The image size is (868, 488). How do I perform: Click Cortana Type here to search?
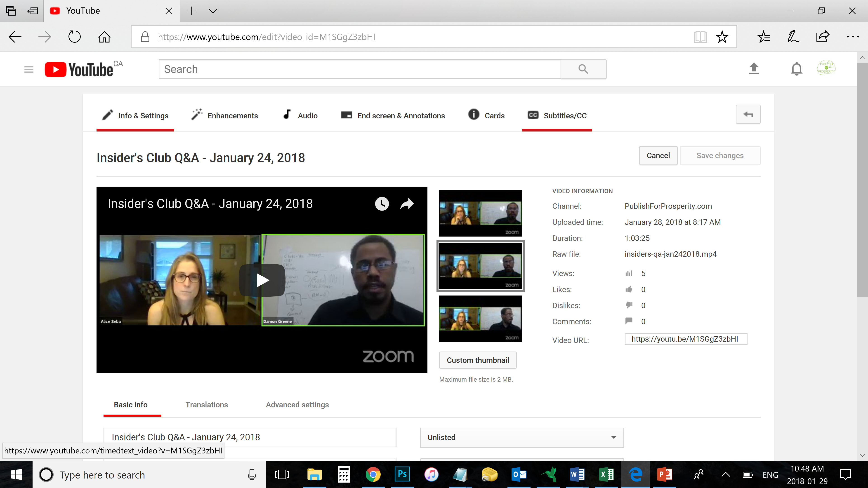149,474
